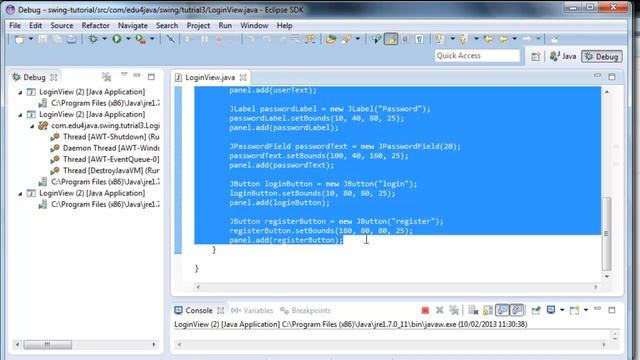Open the Refactor menu

coord(95,25)
